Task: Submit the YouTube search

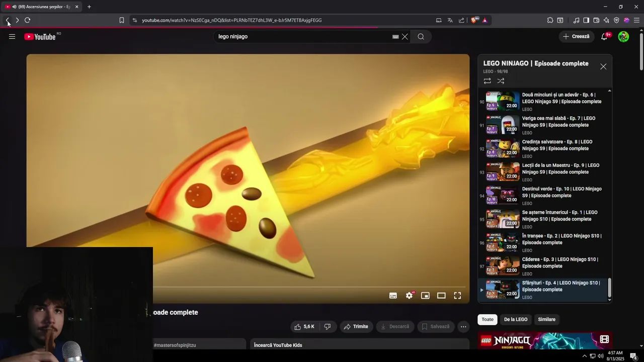Action: coord(421,36)
